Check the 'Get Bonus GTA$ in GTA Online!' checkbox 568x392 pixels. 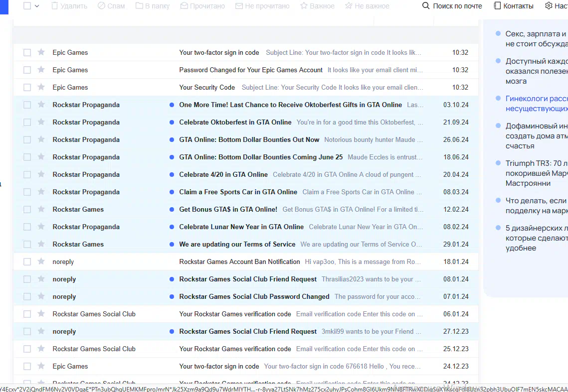pos(27,209)
